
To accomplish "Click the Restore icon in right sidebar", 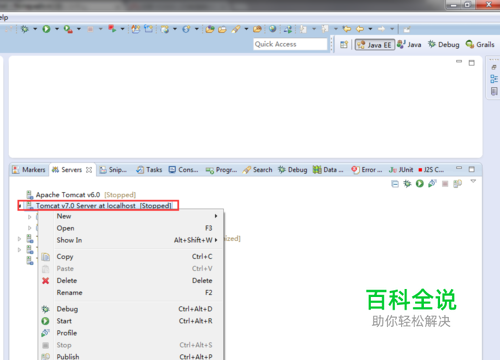I will coord(494,67).
